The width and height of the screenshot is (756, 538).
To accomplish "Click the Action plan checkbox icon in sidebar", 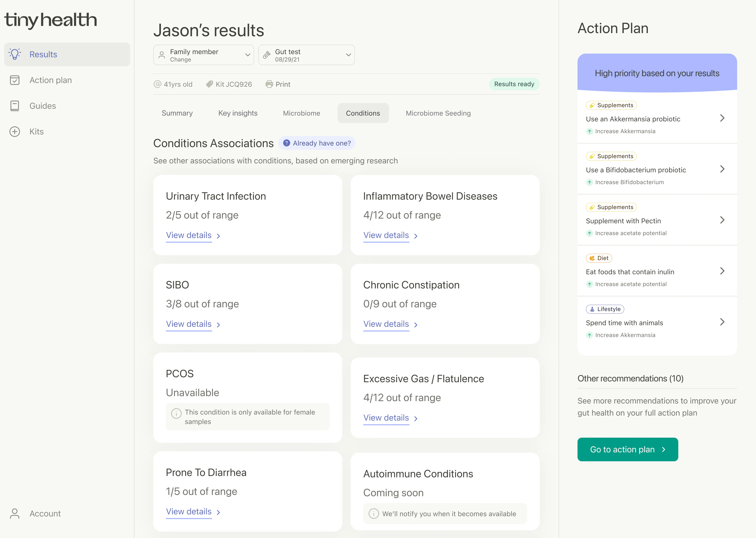I will (x=15, y=80).
